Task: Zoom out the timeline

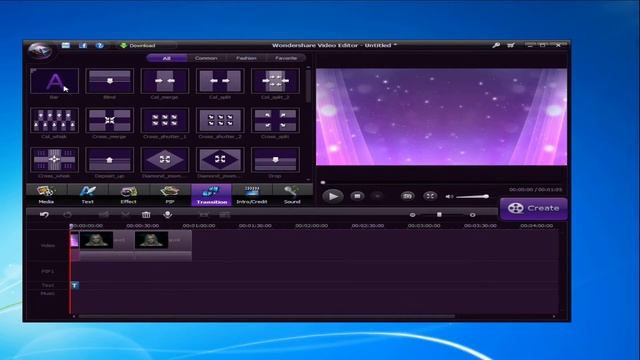Action: (412, 215)
